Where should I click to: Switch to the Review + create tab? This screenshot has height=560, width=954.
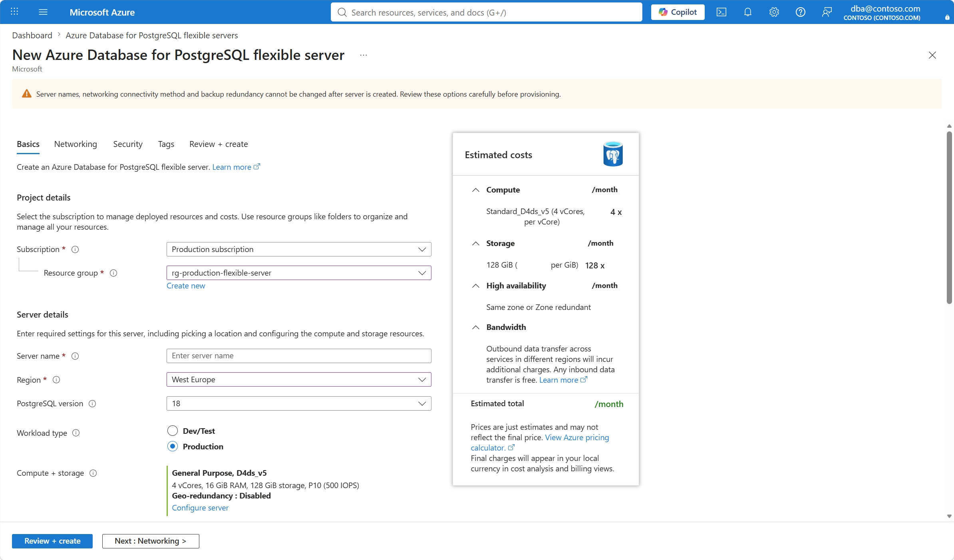coord(219,144)
